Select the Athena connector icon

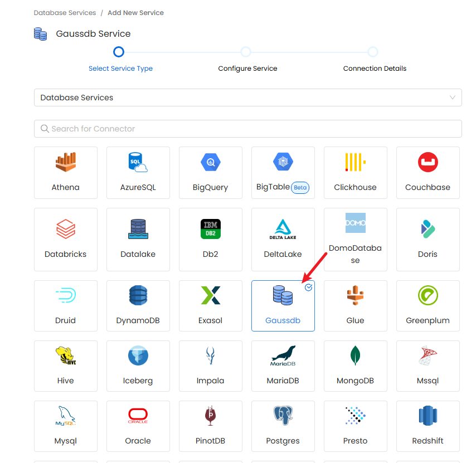pyautogui.click(x=66, y=162)
